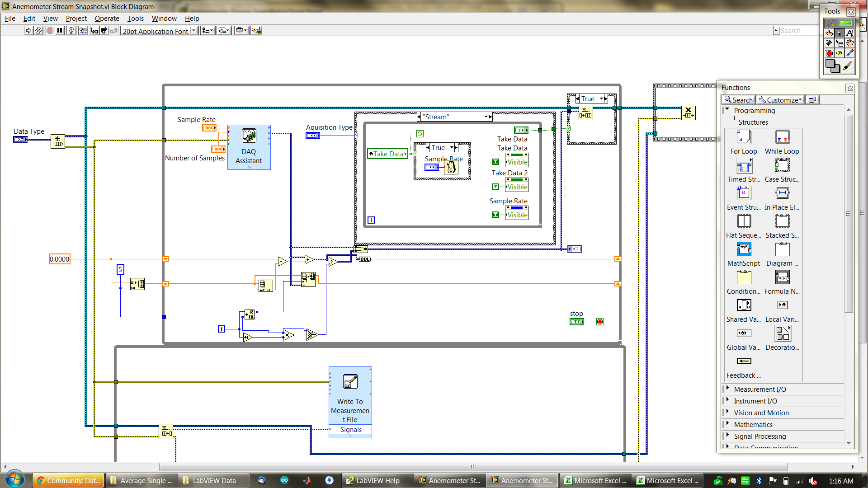Select the Set/Clear Breakpoint tool

tap(829, 53)
